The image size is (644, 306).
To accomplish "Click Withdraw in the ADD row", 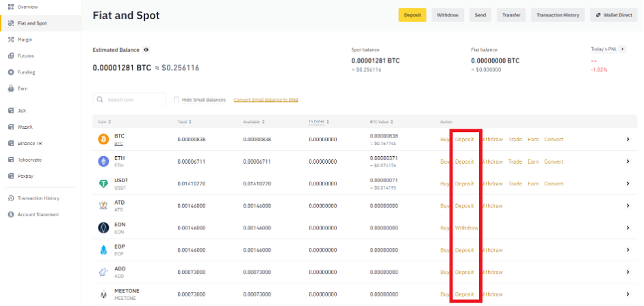I will click(x=491, y=272).
